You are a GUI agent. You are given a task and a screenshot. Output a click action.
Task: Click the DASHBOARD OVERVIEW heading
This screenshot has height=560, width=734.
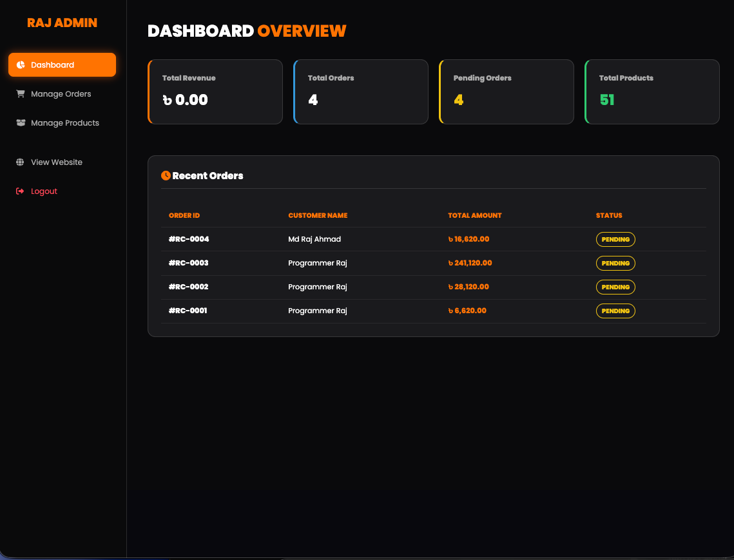pos(247,31)
